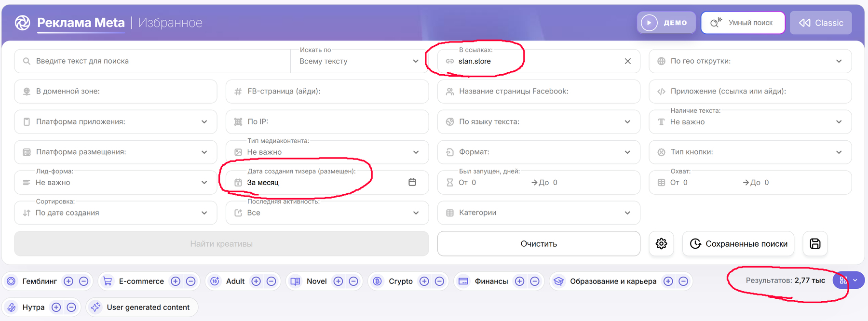This screenshot has height=321, width=868.
Task: Open the Категории dropdown
Action: (539, 213)
